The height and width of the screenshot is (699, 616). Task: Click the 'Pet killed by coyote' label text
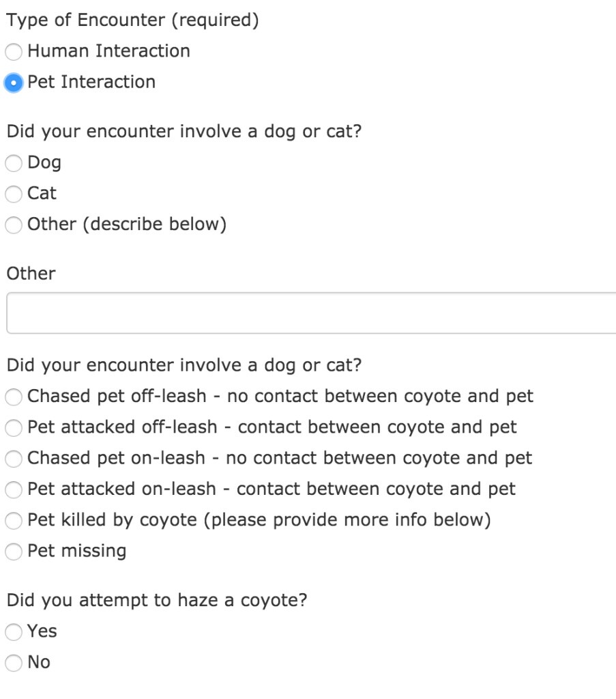(259, 520)
